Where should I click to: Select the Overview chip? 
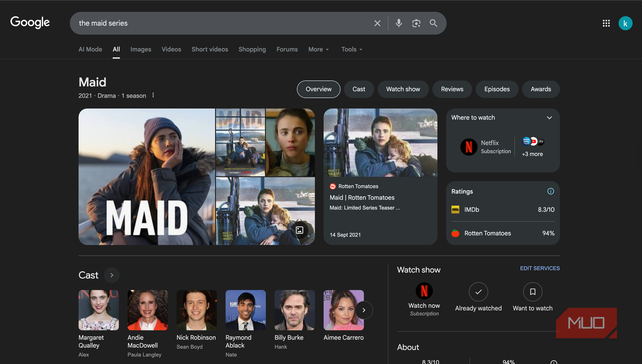[319, 89]
